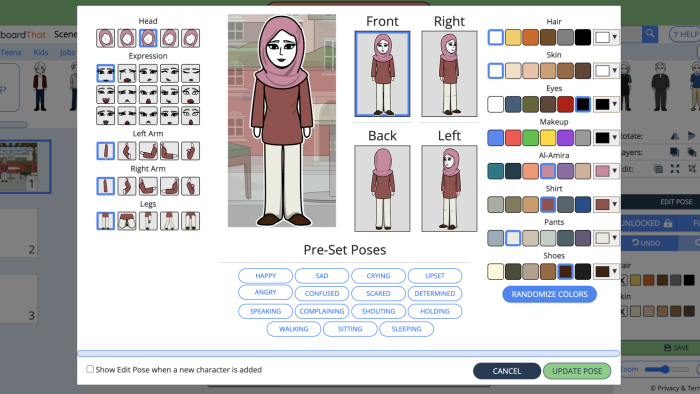This screenshot has height=394, width=700.
Task: Select the second left arm pose
Action: click(x=127, y=151)
